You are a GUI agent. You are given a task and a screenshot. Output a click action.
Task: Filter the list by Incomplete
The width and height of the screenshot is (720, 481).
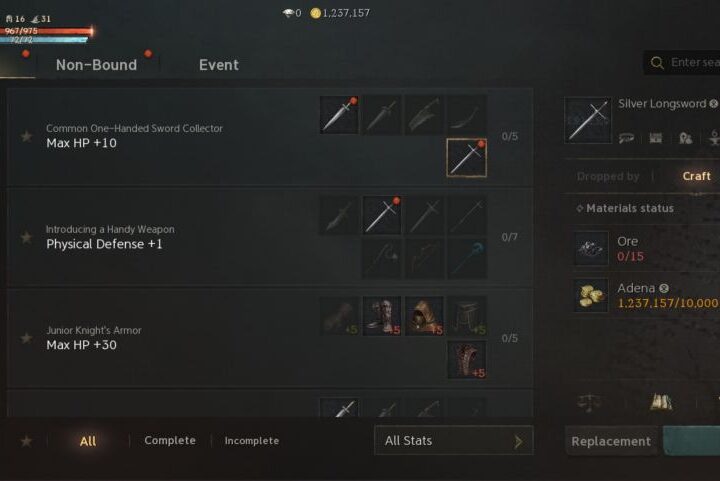(x=252, y=441)
